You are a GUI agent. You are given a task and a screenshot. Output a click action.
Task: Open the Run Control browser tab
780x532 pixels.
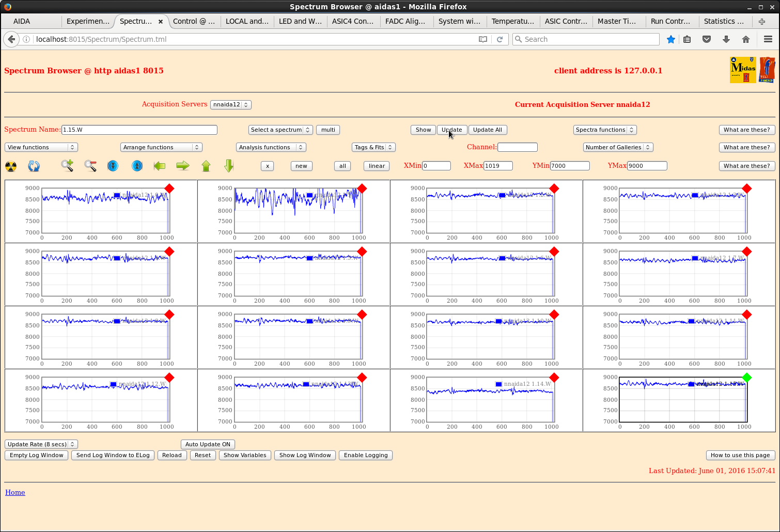[670, 21]
